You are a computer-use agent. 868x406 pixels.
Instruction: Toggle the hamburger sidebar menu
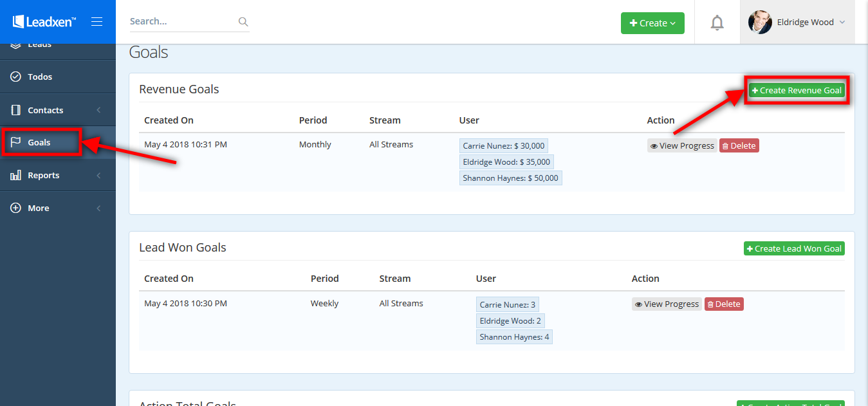(x=97, y=22)
